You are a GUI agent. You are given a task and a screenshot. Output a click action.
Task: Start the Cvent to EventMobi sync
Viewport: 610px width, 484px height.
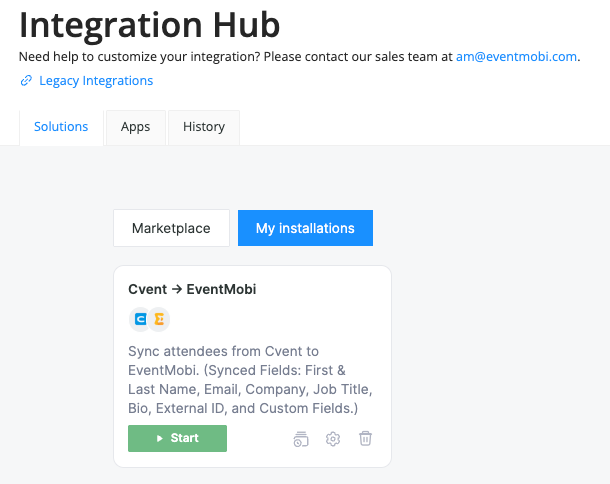(x=177, y=439)
